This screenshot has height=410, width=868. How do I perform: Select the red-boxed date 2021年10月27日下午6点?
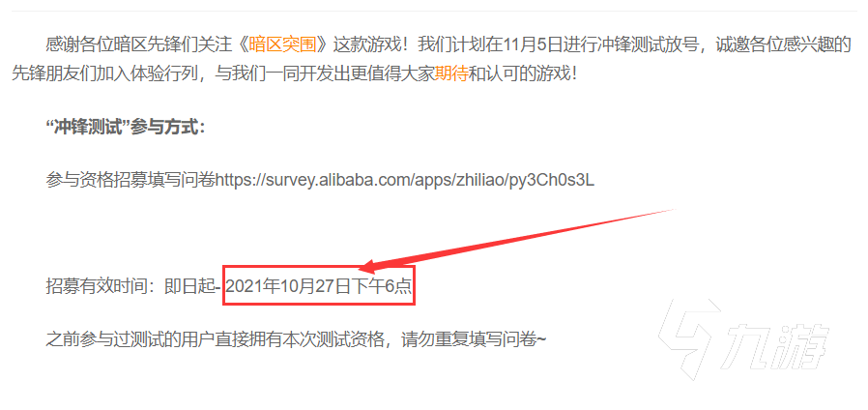pyautogui.click(x=319, y=286)
